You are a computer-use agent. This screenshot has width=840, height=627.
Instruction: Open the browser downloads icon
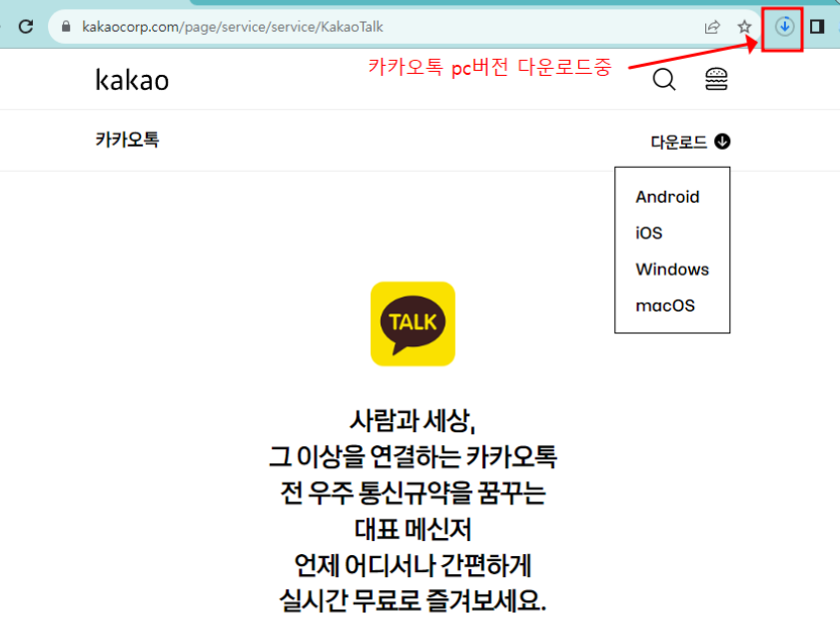coord(784,26)
